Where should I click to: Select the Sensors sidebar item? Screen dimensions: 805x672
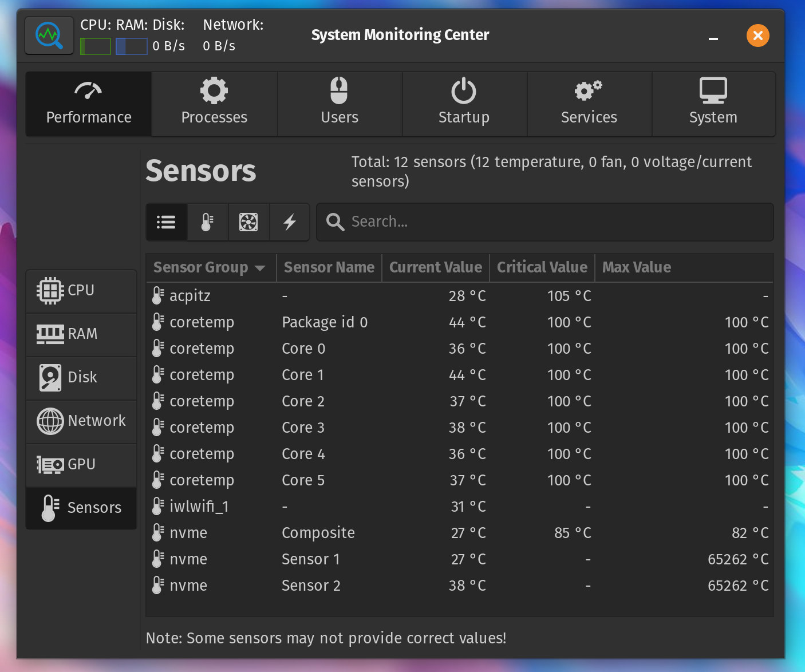pos(81,508)
